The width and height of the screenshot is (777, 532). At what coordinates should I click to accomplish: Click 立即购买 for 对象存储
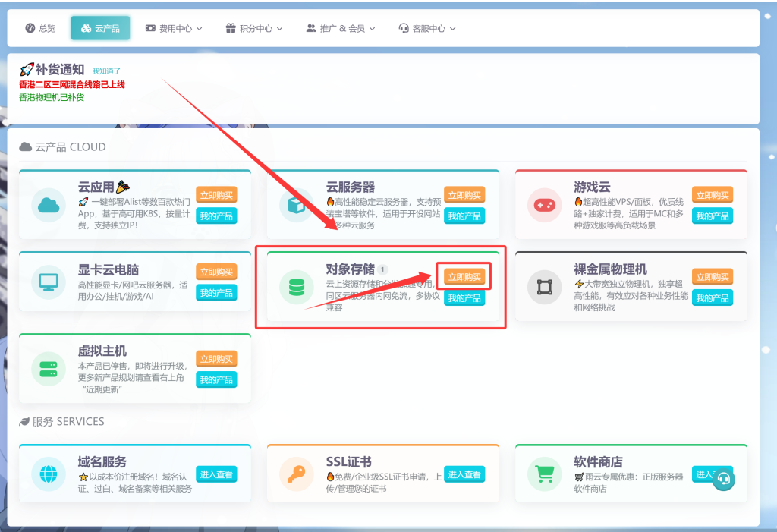point(464,277)
